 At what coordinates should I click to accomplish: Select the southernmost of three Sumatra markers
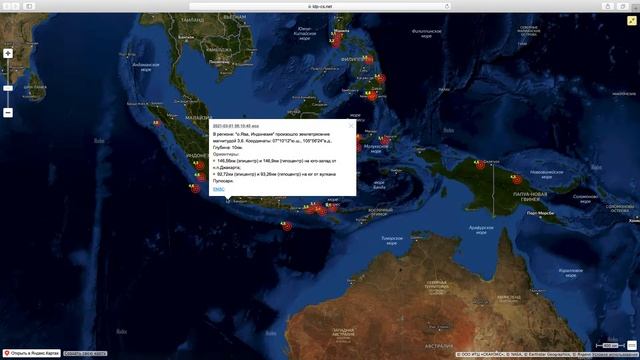(x=196, y=189)
